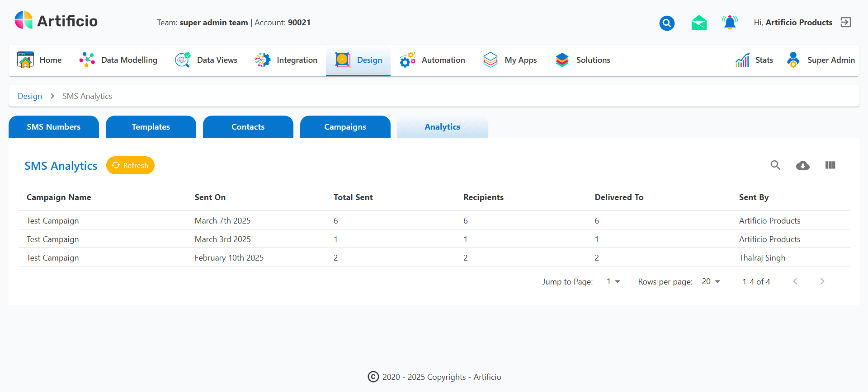Open the Super Admin menu
The height and width of the screenshot is (392, 868).
click(821, 60)
